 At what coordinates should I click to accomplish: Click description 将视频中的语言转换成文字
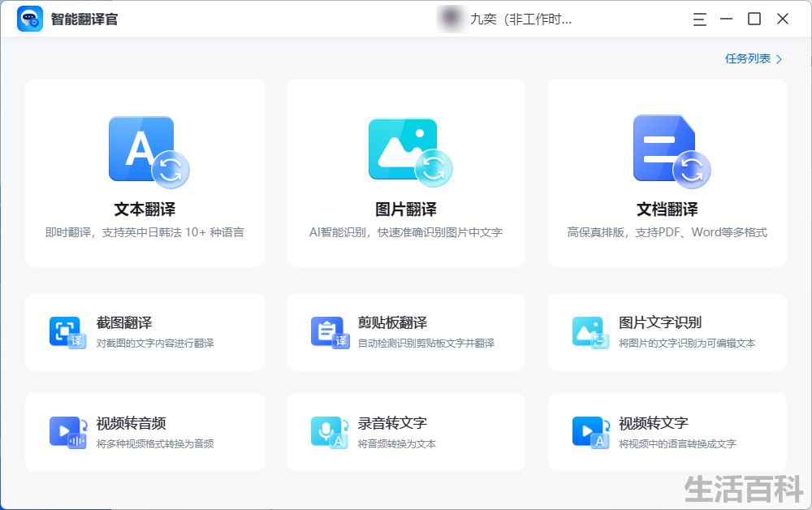[677, 443]
